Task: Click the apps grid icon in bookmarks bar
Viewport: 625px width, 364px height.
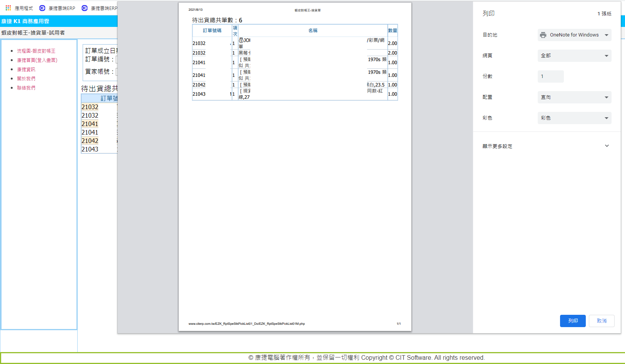Action: [x=8, y=8]
